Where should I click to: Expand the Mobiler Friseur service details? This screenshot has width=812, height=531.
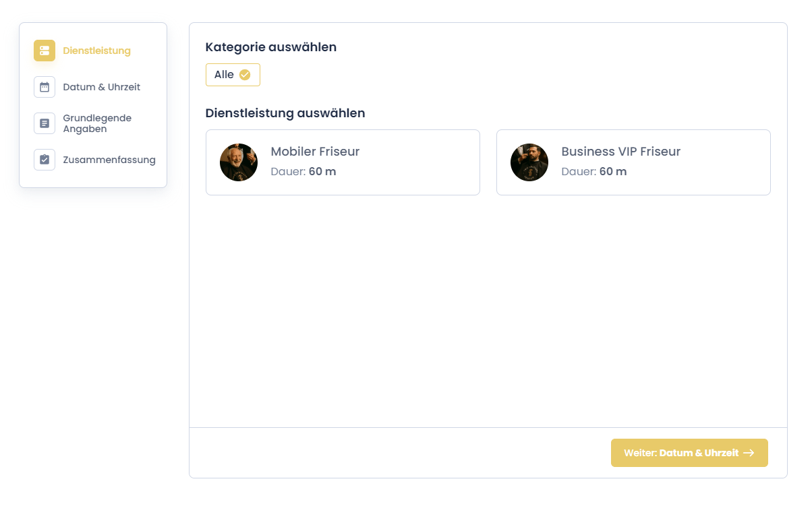(343, 162)
